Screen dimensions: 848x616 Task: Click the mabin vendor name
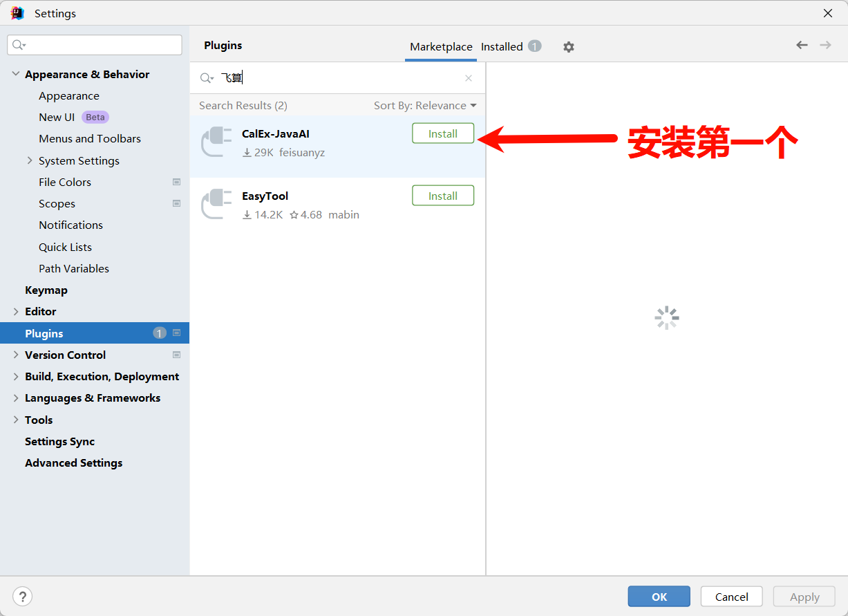343,214
